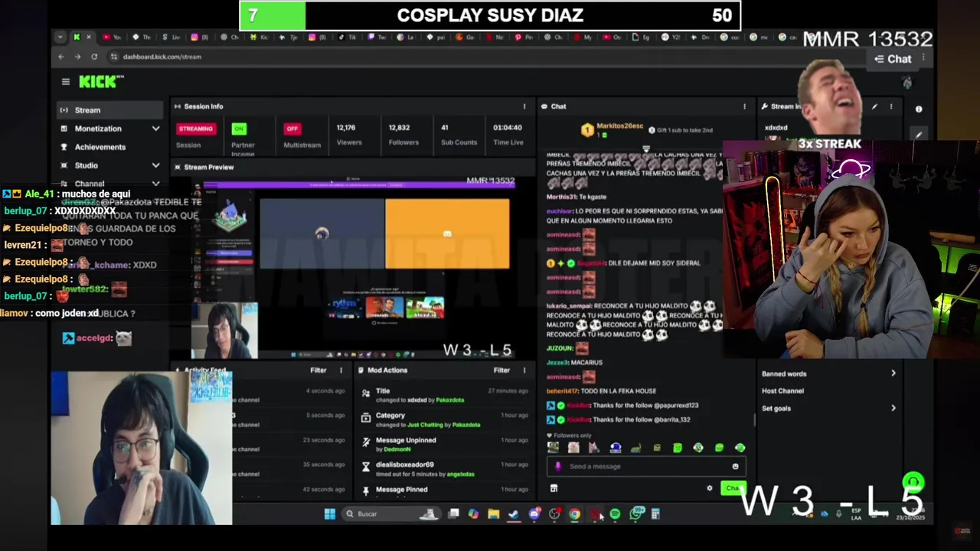
Task: Toggle the Multistream OFF switch
Action: tap(292, 129)
